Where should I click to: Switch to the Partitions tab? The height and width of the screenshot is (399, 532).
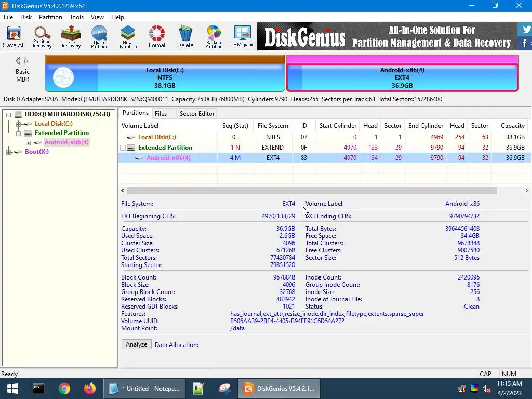tap(136, 113)
